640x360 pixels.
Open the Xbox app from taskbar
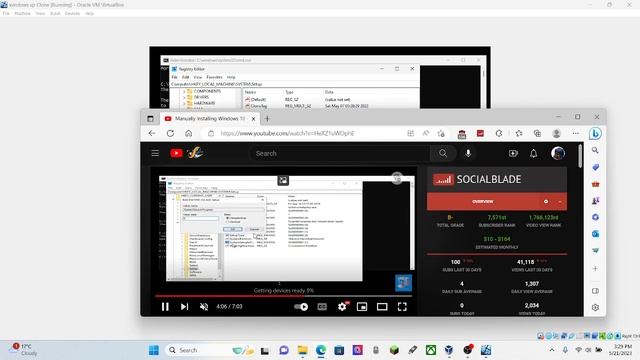[x=431, y=350]
